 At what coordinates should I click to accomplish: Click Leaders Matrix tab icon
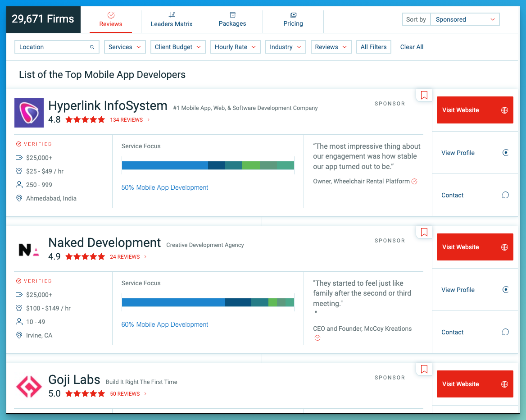pos(172,15)
